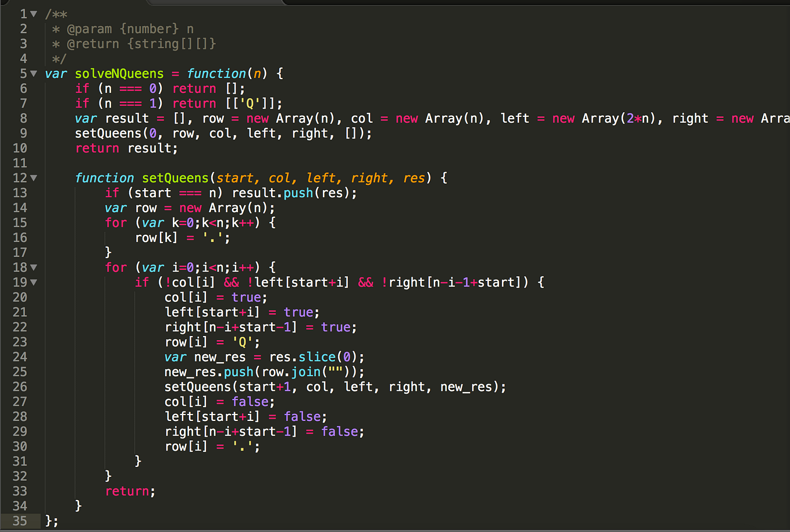
Task: Collapse the setQueens function on line 12
Action: tap(34, 177)
